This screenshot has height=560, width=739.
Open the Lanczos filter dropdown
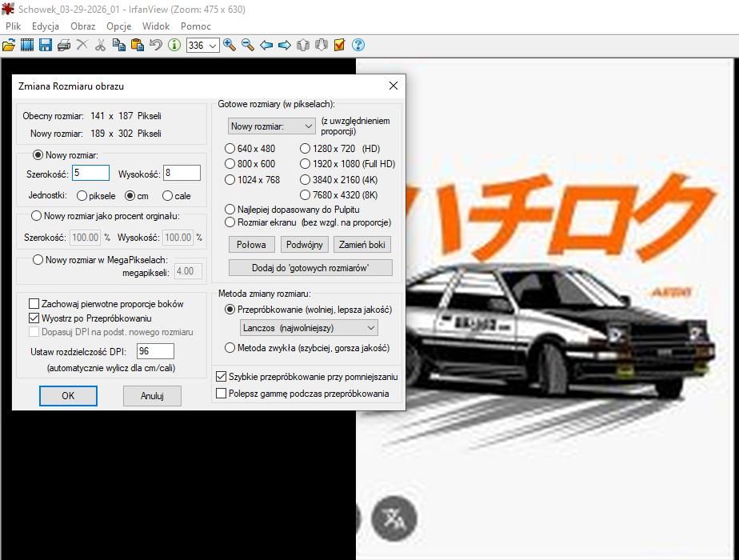309,328
